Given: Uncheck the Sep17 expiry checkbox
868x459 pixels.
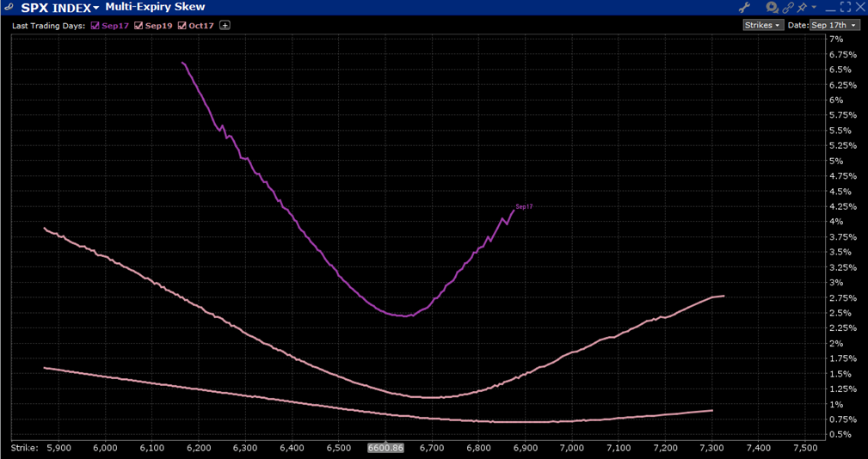Looking at the screenshot, I should 95,26.
